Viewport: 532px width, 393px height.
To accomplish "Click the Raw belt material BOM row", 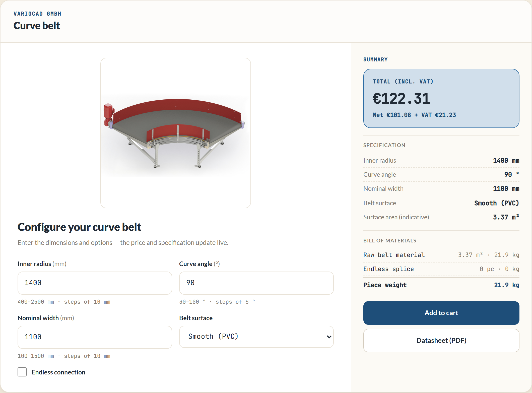I will coord(441,255).
